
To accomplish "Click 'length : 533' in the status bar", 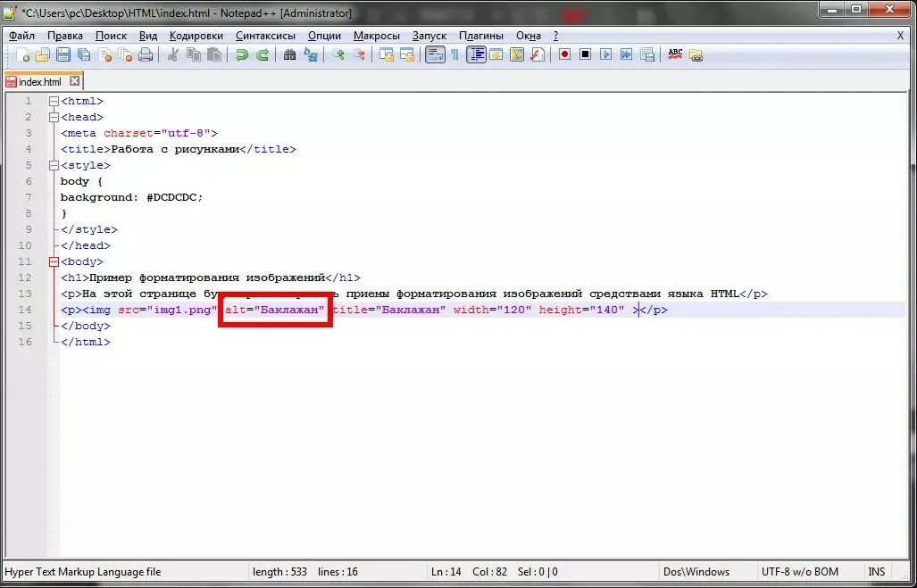I will (279, 572).
